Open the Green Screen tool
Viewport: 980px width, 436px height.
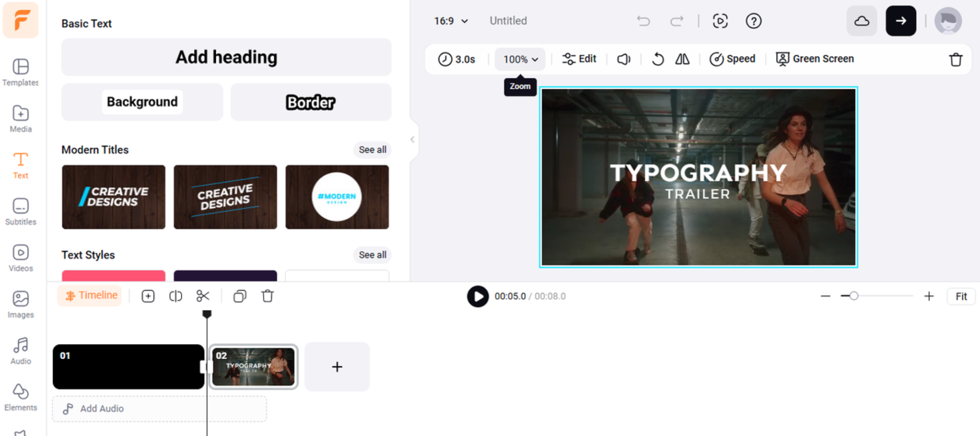pos(815,59)
